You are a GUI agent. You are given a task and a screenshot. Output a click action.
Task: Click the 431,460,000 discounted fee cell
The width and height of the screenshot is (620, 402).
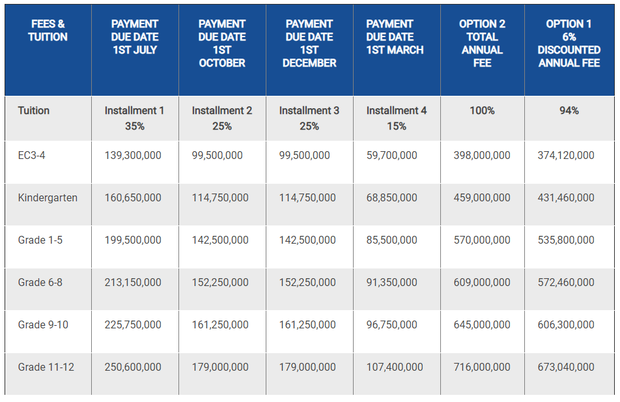(567, 198)
